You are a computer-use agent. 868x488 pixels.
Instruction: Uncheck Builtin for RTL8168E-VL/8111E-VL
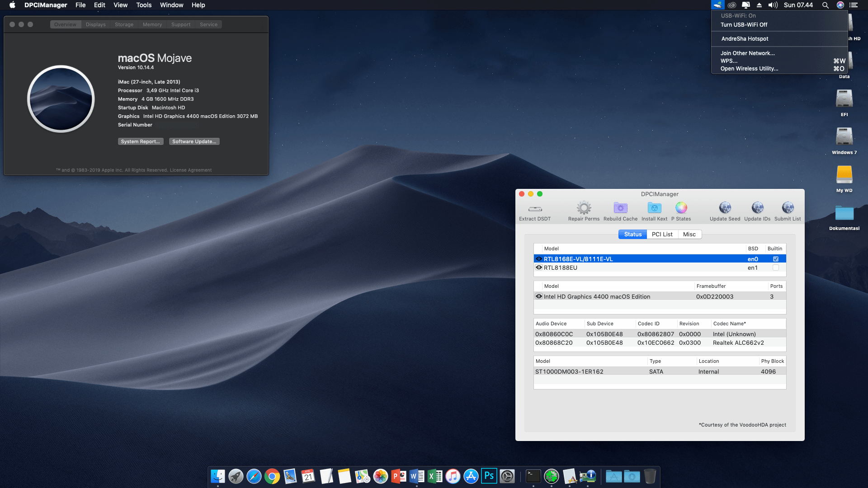tap(775, 259)
